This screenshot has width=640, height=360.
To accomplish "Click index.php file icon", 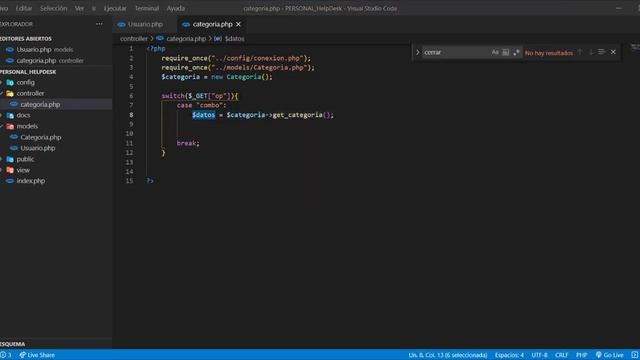I will (10, 181).
